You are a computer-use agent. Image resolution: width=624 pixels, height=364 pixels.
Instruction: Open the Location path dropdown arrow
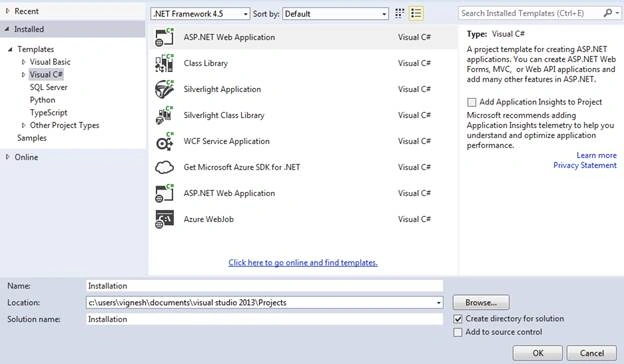[x=438, y=303]
